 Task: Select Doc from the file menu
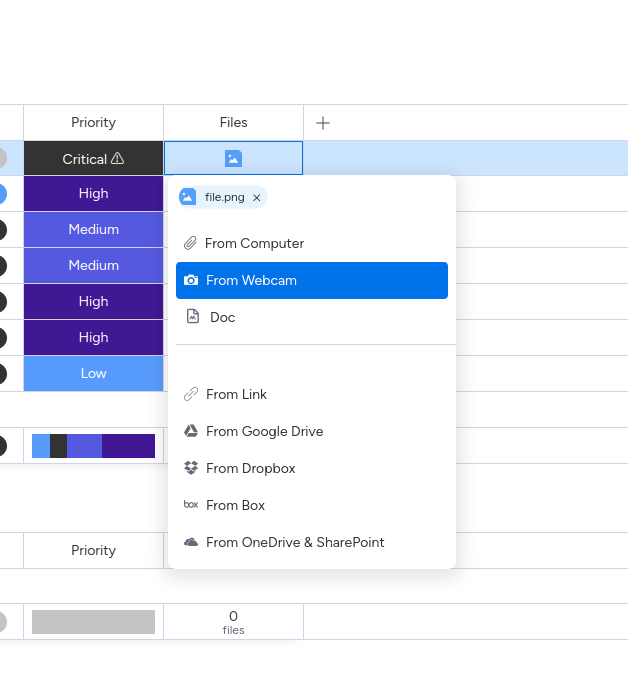(312, 317)
